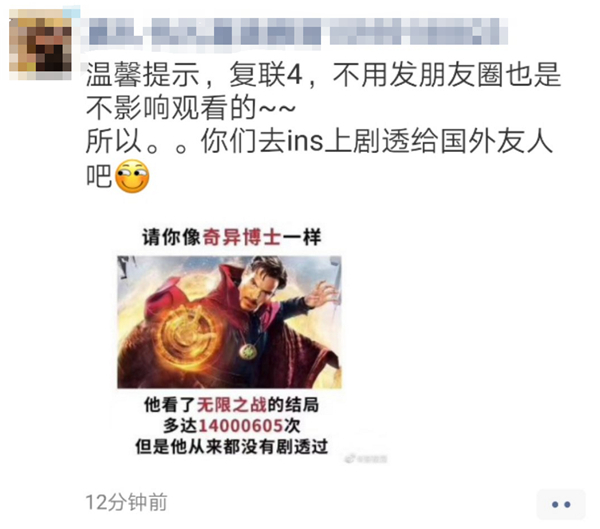
Task: Select the 不影响观看的~~ text line
Action: 191,108
